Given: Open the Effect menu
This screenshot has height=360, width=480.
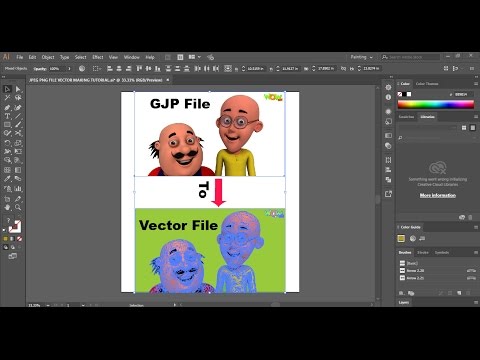Looking at the screenshot, I should (x=98, y=57).
